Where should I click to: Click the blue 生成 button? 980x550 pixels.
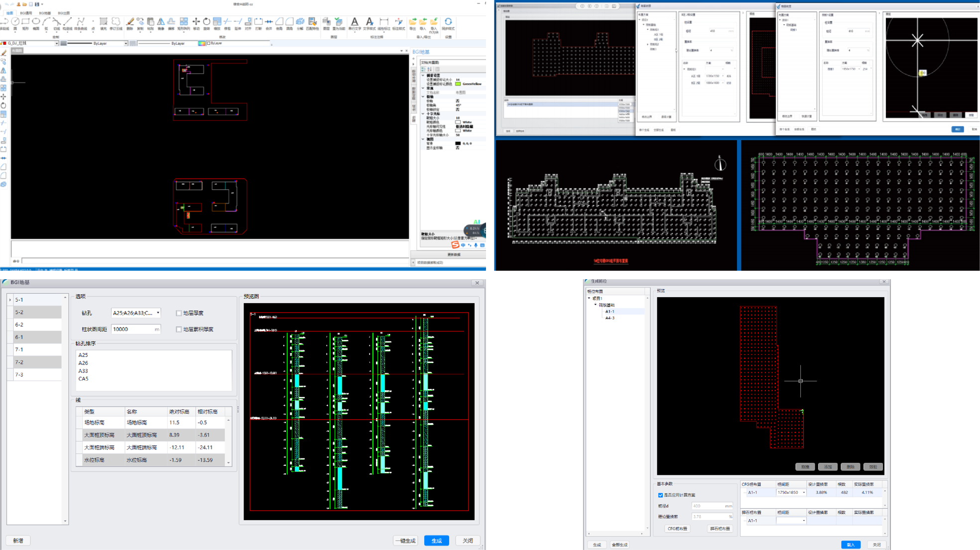[436, 541]
